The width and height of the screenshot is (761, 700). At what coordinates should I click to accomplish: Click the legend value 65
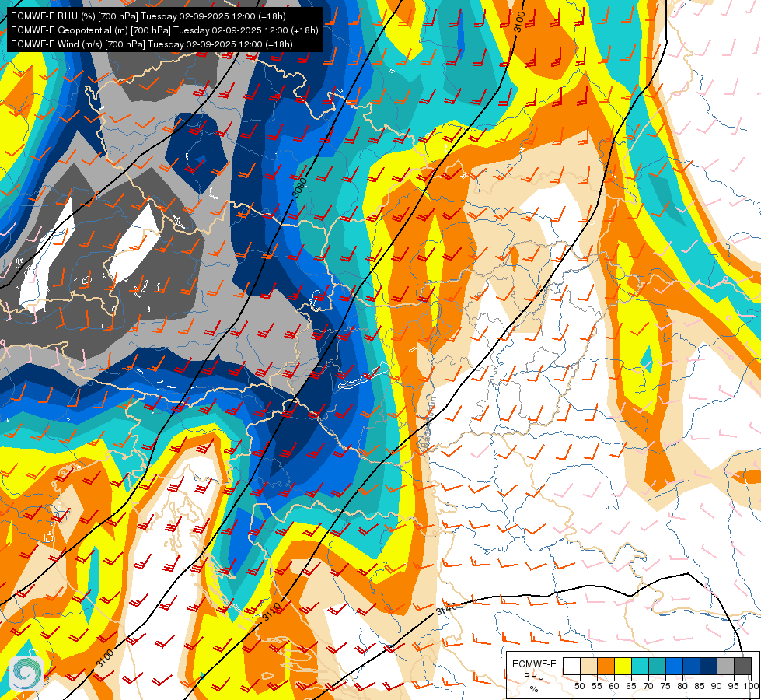(631, 686)
